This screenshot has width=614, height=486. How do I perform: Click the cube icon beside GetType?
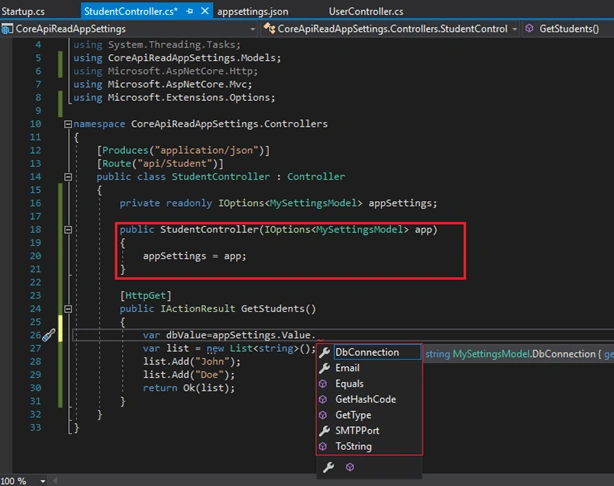tap(323, 415)
